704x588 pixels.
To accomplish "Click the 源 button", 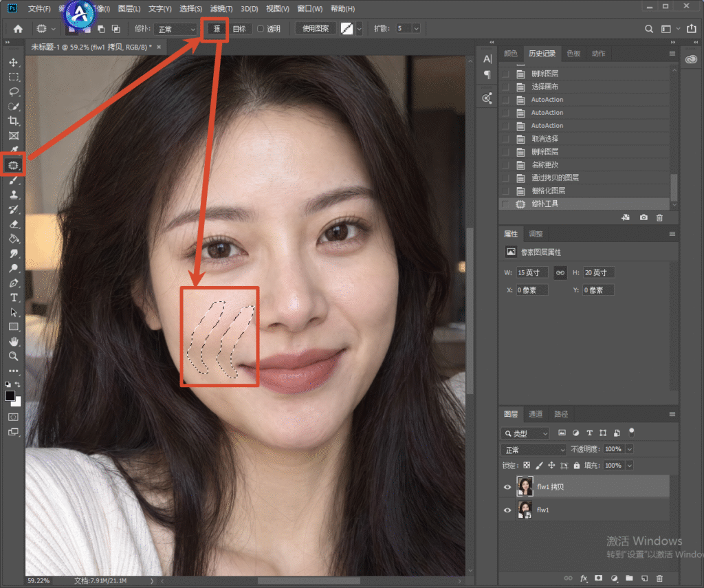I will point(217,29).
